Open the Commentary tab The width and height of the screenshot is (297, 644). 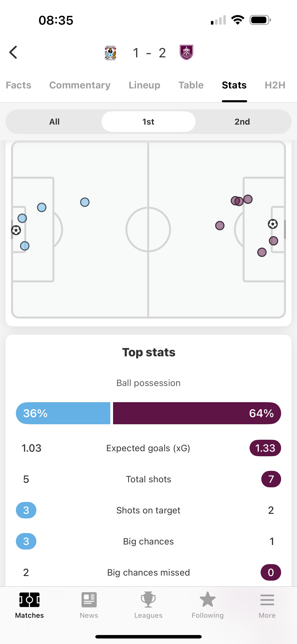[x=80, y=85]
